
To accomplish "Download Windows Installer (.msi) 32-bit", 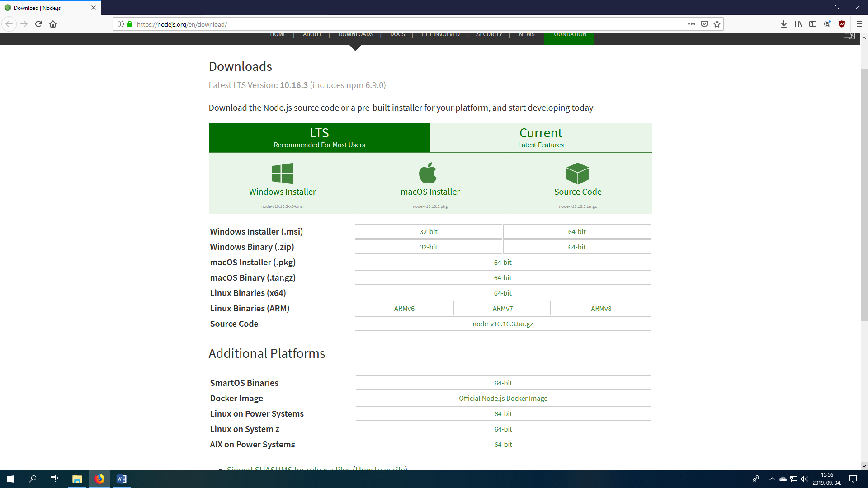I will (x=428, y=231).
